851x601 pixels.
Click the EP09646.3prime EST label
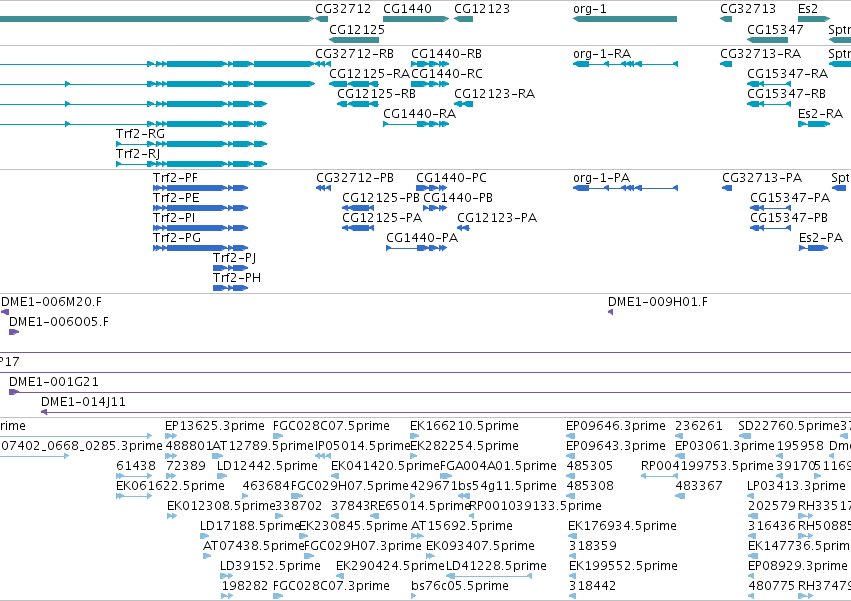616,426
